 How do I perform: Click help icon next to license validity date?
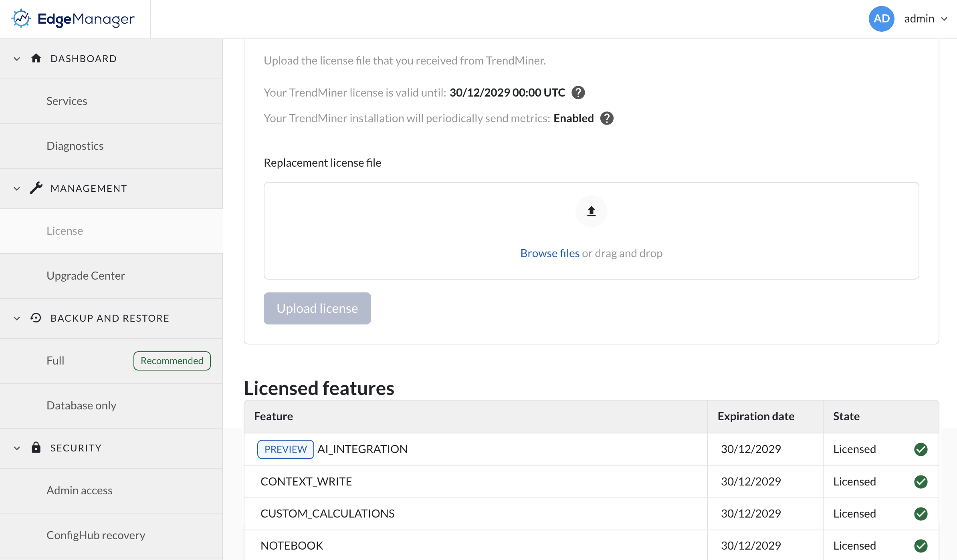click(578, 93)
